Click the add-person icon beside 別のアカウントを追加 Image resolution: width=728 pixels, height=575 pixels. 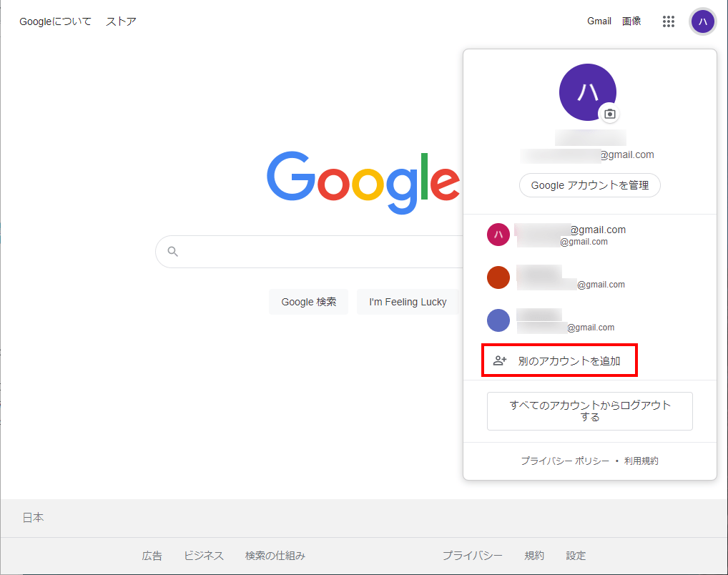[x=500, y=360]
